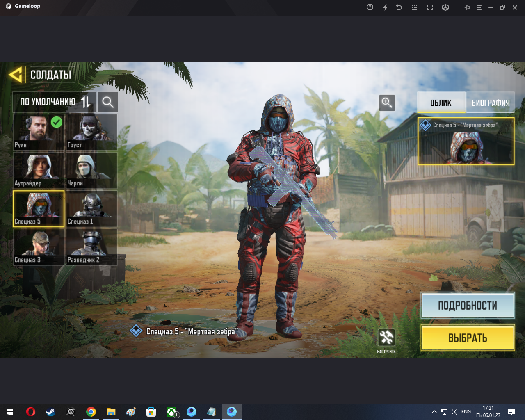Zoom in on the character model
The image size is (525, 420).
click(x=387, y=103)
